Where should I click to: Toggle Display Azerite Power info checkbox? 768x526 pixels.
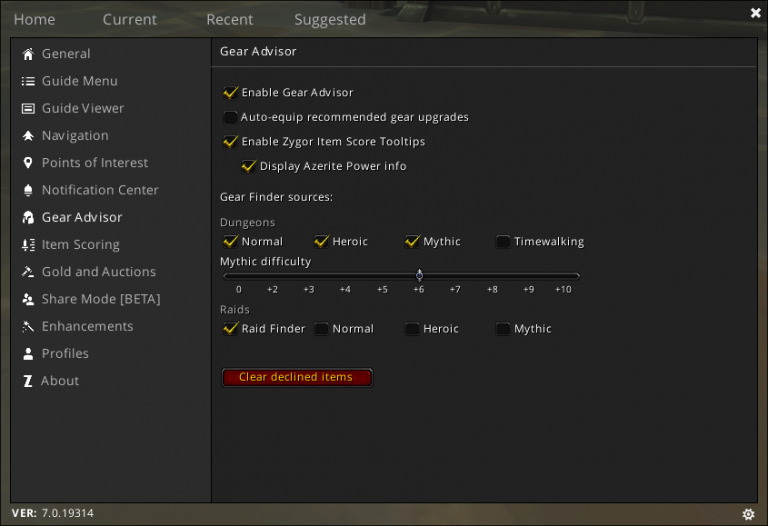[x=248, y=167]
